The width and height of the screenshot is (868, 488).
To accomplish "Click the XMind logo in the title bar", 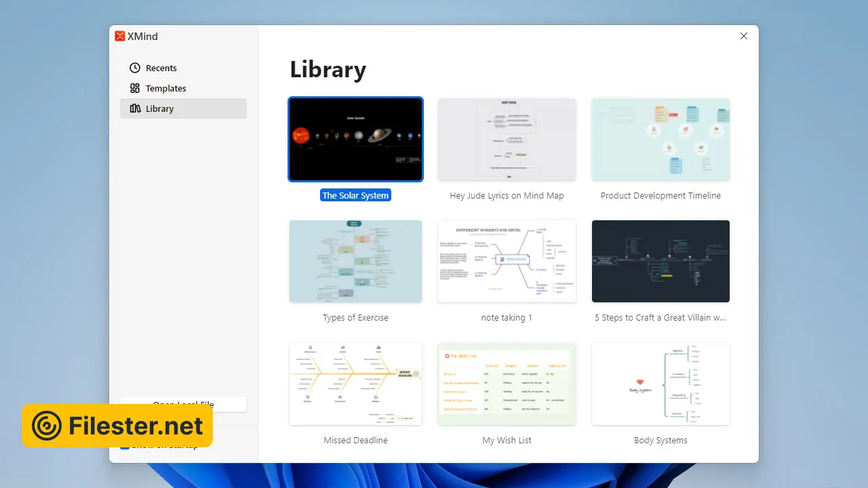I will 120,37.
